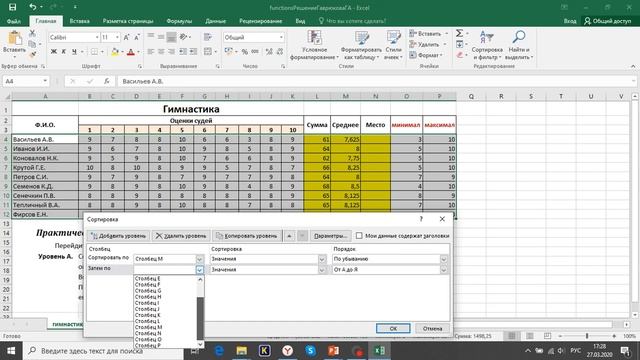This screenshot has width=640, height=360.
Task: Click the cell borders icon
Action: click(x=94, y=51)
